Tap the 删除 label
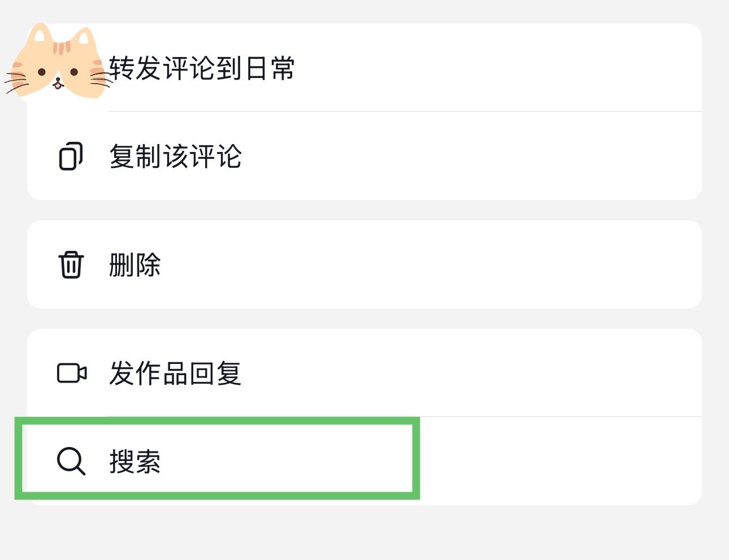The image size is (729, 560). pyautogui.click(x=135, y=264)
